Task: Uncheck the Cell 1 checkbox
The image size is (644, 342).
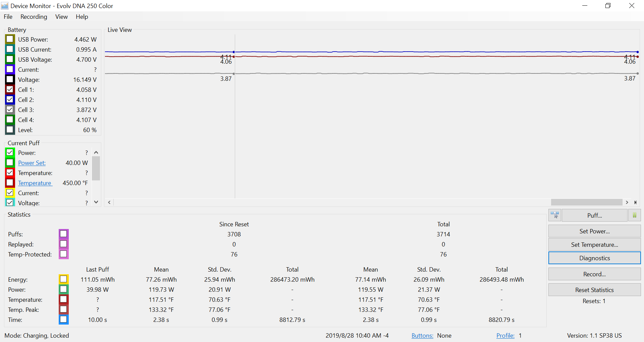Action: (10, 90)
